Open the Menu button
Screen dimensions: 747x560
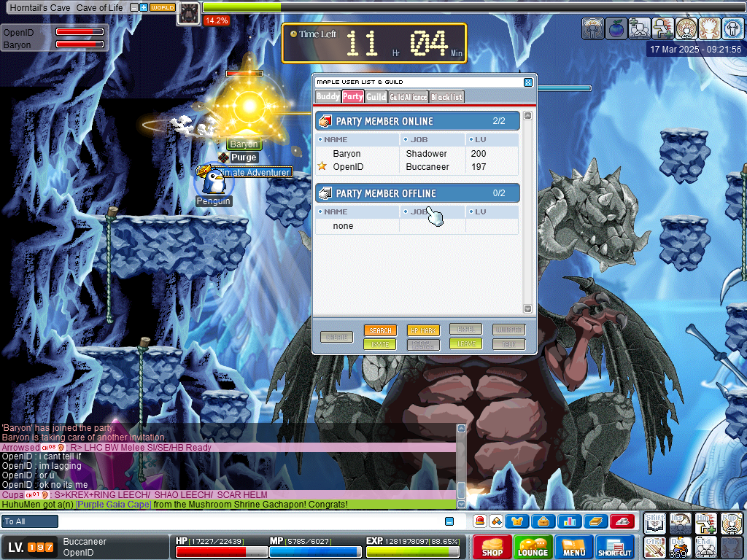[573, 547]
